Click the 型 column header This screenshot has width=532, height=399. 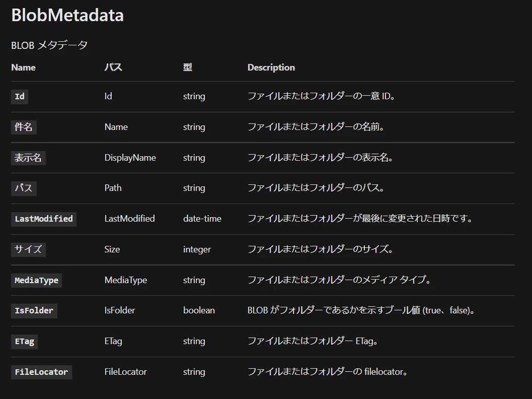point(188,67)
